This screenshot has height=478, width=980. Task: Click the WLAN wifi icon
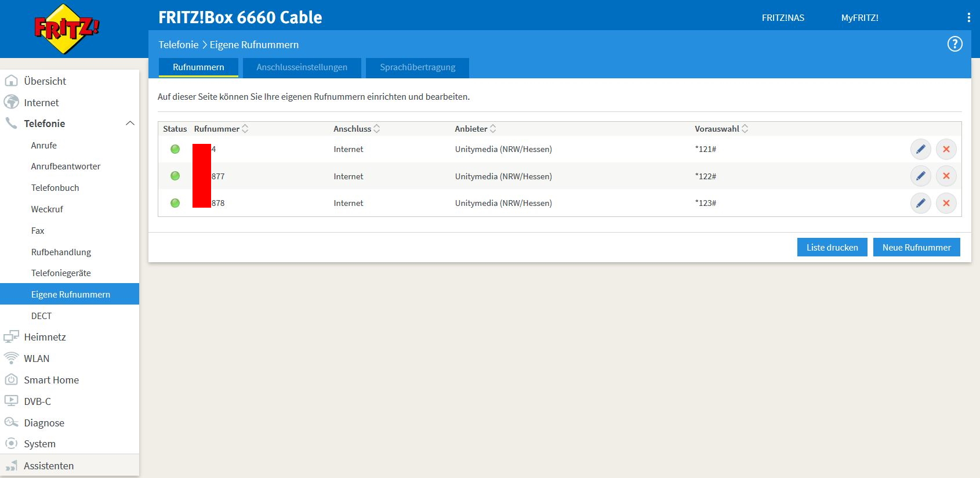(x=11, y=358)
